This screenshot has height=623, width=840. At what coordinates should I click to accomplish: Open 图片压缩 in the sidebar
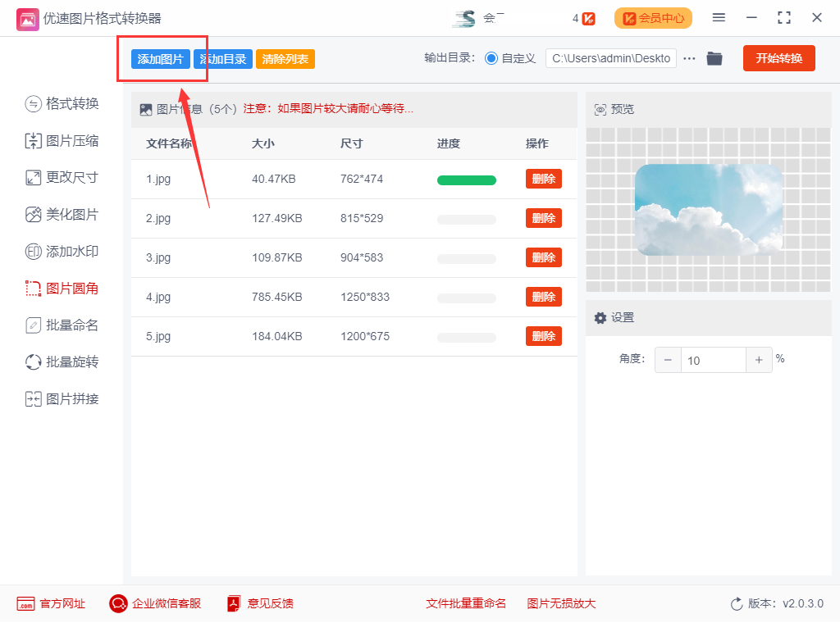[62, 141]
